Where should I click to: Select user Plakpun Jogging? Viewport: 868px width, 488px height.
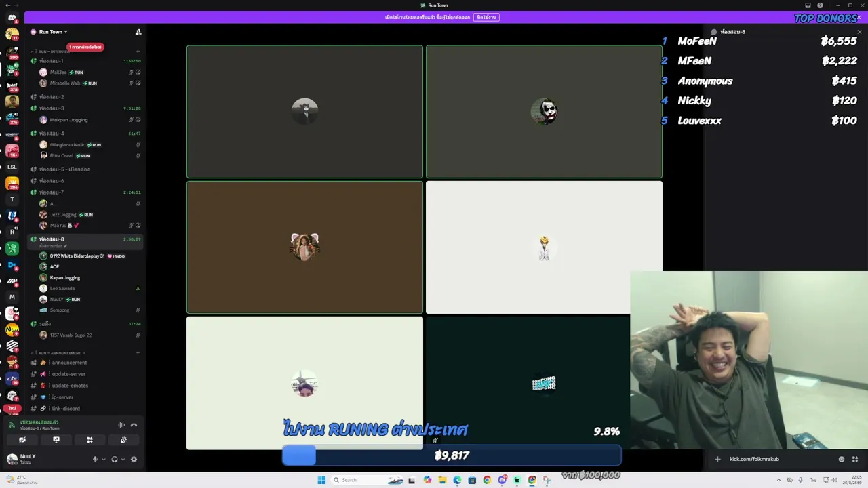(90, 120)
